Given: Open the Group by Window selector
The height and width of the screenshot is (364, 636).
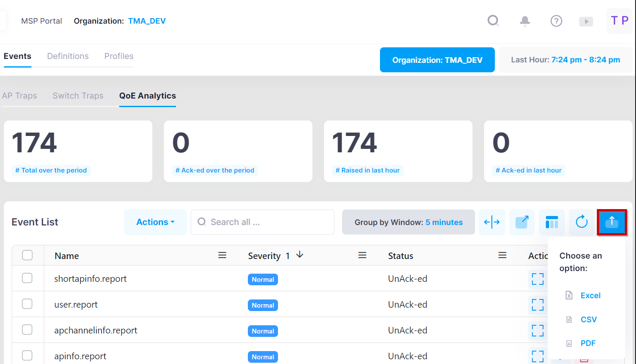Looking at the screenshot, I should pos(408,222).
